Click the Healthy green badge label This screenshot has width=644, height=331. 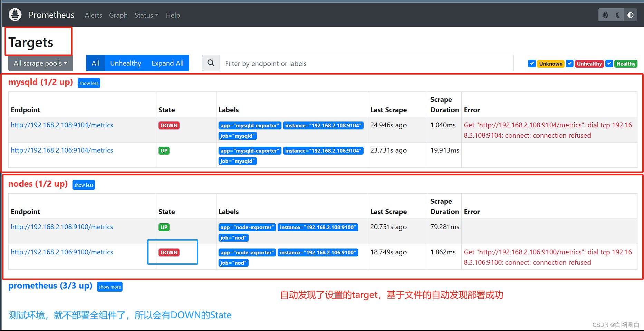626,64
